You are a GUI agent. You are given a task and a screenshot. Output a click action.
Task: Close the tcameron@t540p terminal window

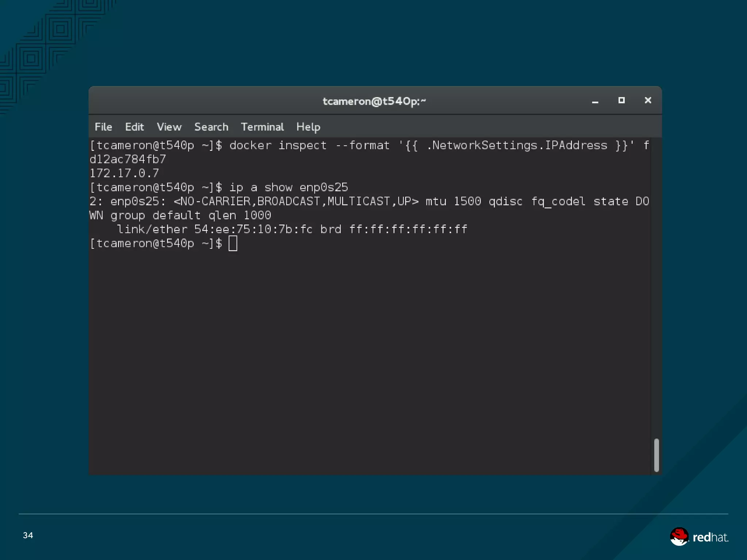coord(648,100)
